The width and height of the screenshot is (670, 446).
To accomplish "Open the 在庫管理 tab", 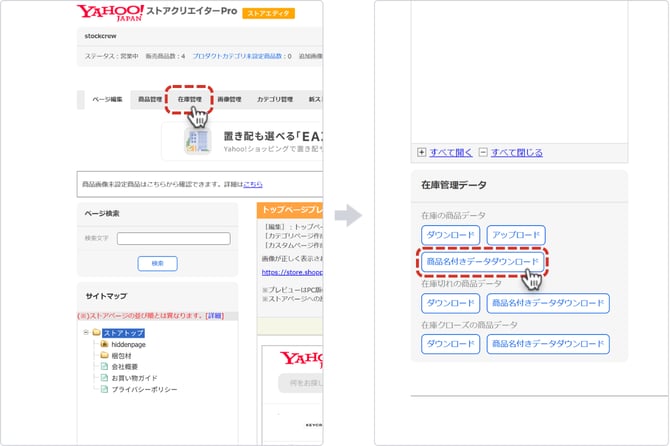I will point(190,100).
